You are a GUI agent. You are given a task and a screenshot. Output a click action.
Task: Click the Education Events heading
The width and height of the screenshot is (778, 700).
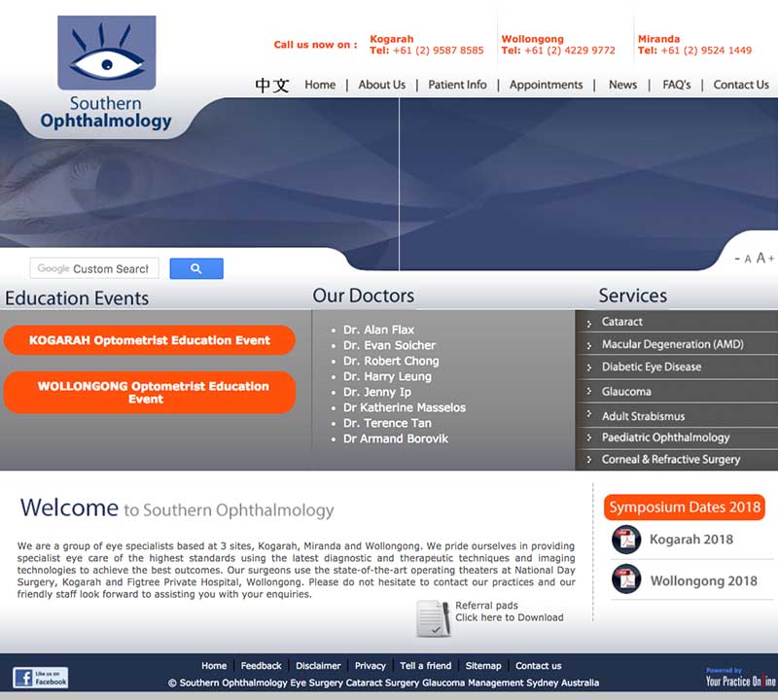coord(77,298)
